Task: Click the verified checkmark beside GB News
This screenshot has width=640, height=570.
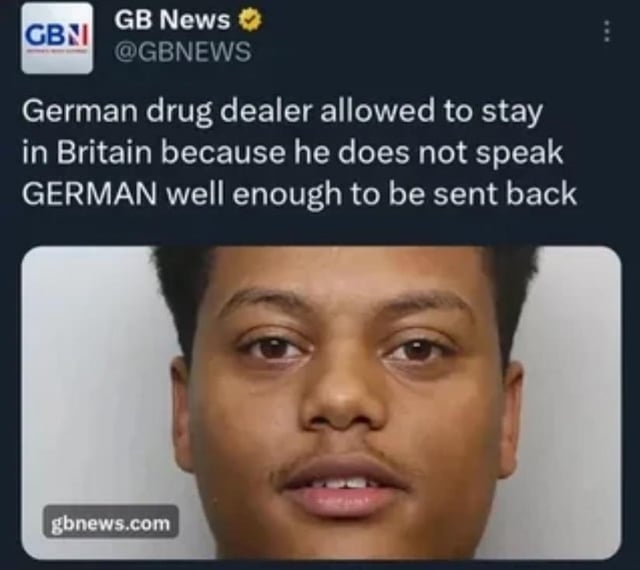Action: click(250, 20)
